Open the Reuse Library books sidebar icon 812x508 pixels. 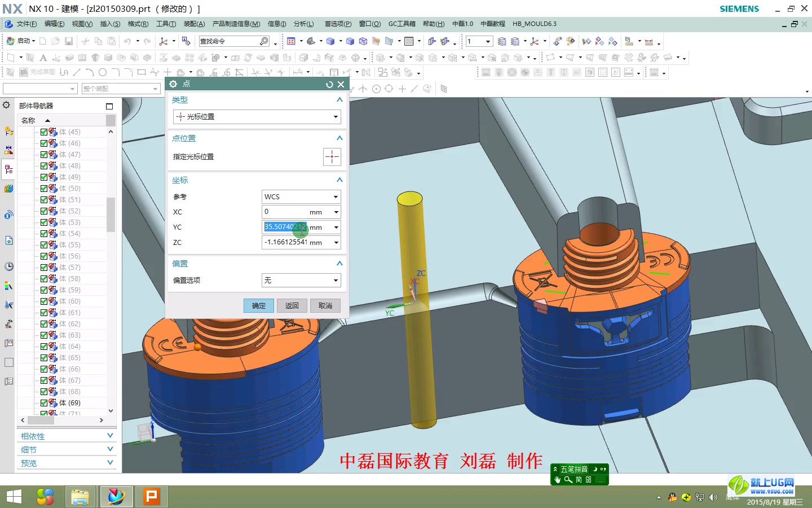(x=8, y=189)
